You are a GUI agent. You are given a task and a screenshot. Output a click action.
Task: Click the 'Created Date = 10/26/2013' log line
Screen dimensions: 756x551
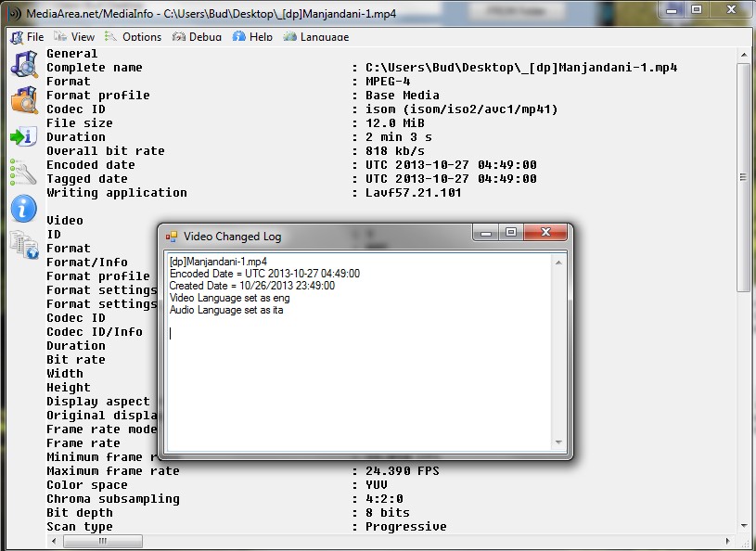tap(251, 286)
